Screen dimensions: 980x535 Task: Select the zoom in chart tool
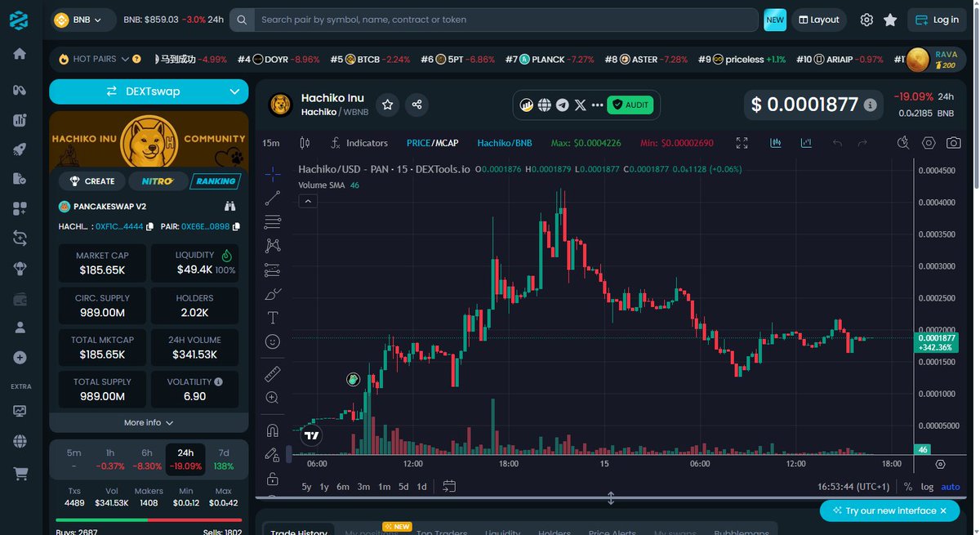point(273,398)
